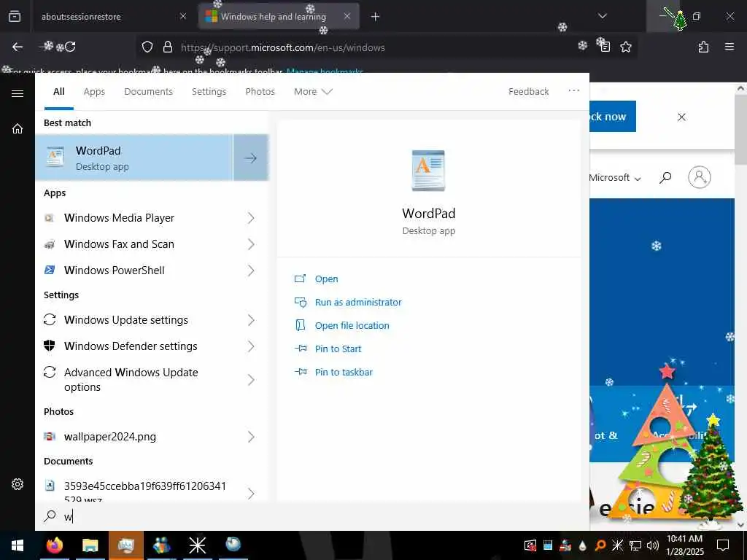Viewport: 747px width, 560px height.
Task: Open the Microsoft page search magnifier
Action: point(665,178)
